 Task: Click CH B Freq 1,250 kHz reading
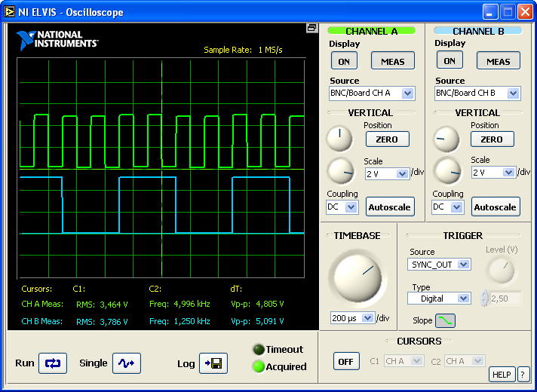[x=180, y=321]
